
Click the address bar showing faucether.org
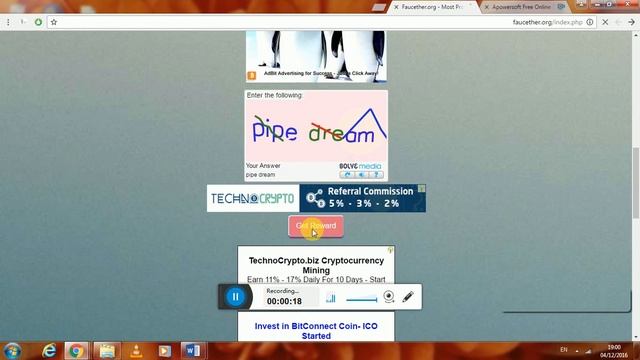pos(322,22)
